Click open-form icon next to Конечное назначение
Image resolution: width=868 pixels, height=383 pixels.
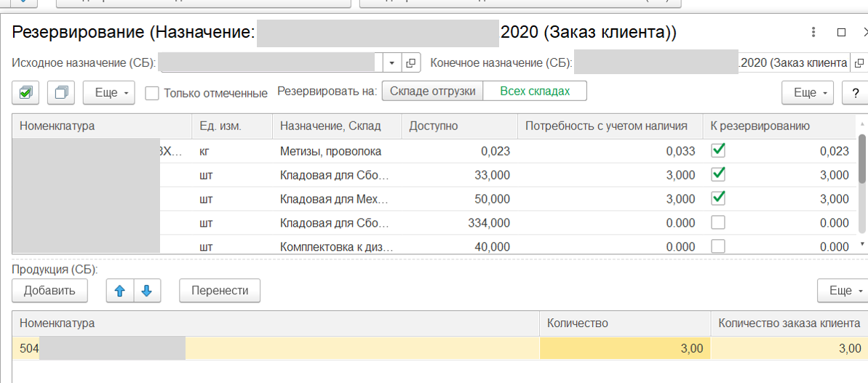[859, 63]
